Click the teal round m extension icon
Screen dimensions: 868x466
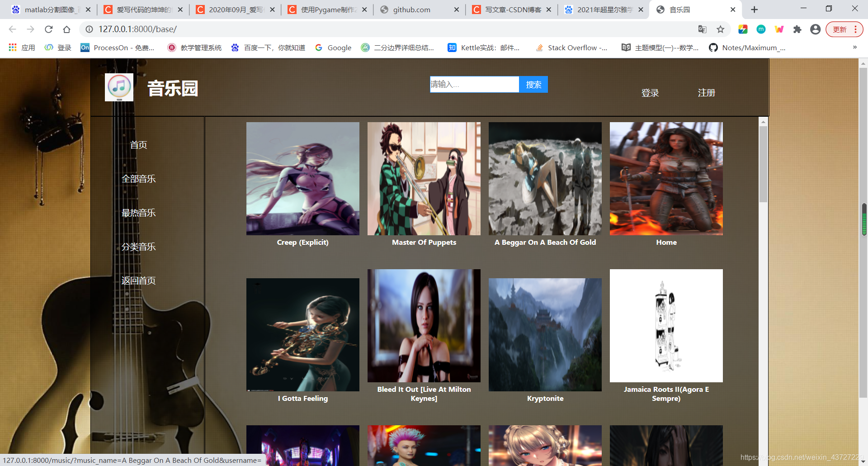761,29
